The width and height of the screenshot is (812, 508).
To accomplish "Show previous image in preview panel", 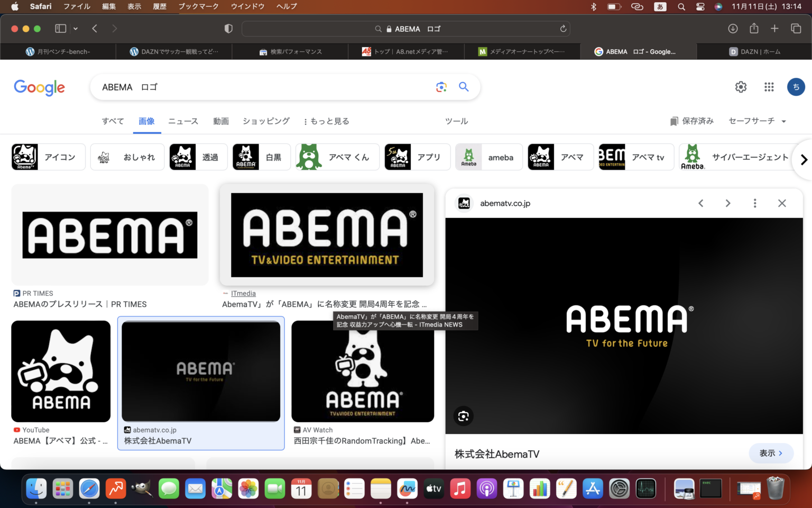I will [701, 203].
